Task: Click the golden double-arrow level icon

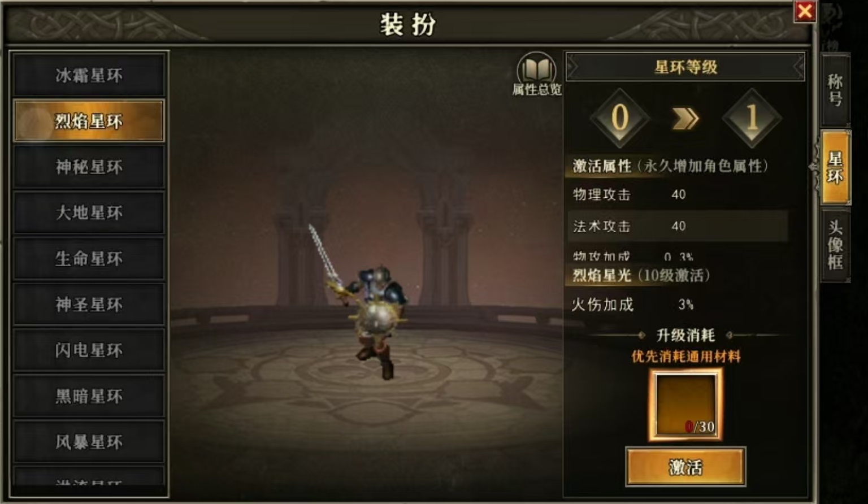Action: 685,119
